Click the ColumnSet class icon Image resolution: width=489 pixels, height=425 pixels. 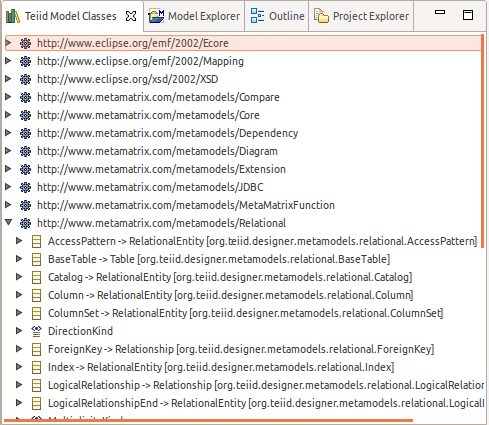(36, 313)
